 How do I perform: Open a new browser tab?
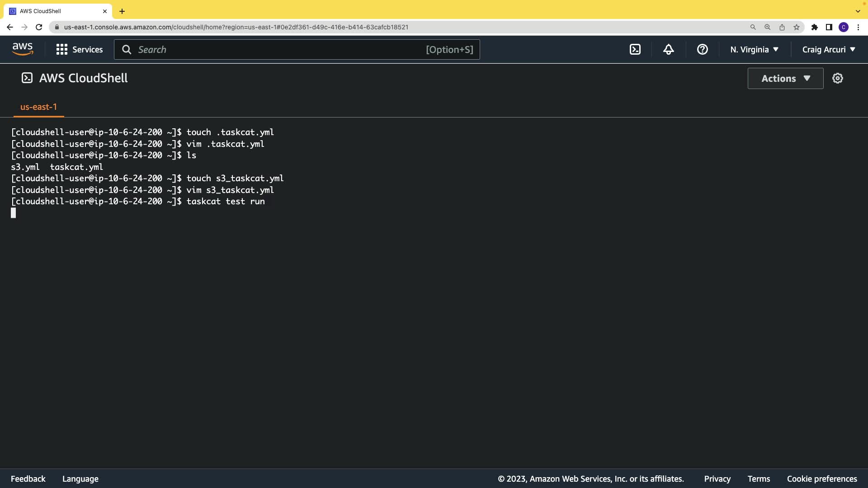pyautogui.click(x=122, y=11)
